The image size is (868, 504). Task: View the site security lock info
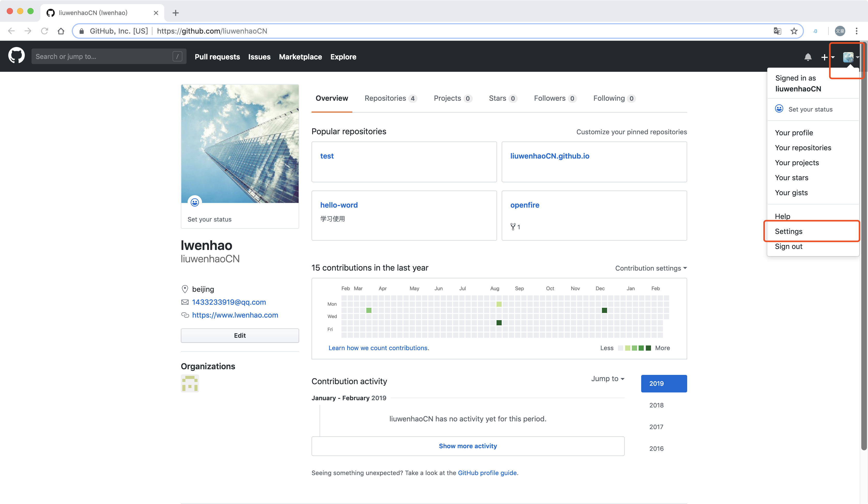[82, 31]
